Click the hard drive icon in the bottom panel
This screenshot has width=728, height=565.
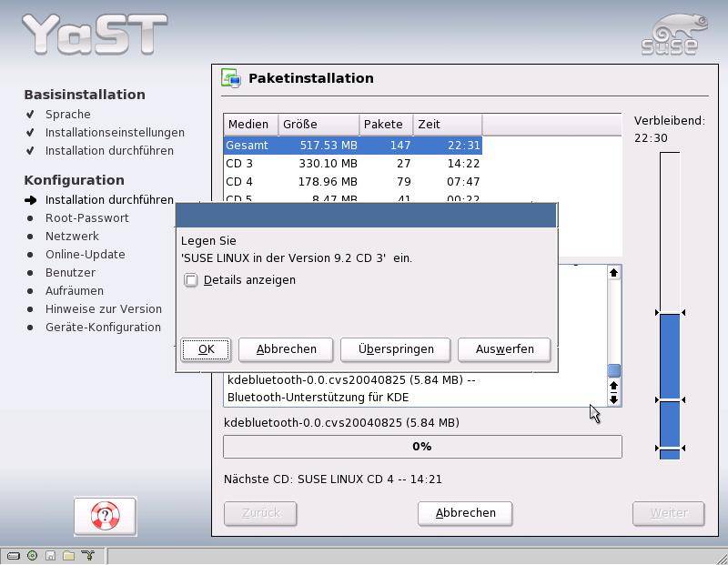pos(14,555)
